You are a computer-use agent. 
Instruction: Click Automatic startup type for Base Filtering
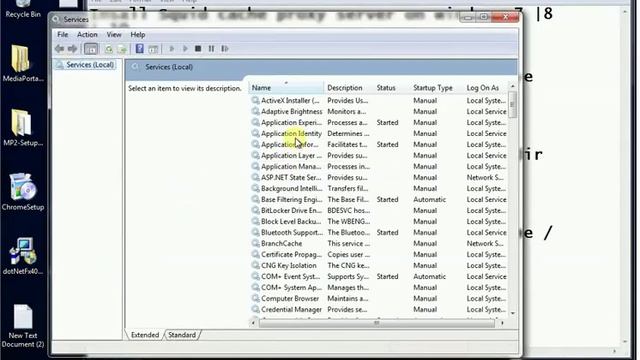[429, 200]
